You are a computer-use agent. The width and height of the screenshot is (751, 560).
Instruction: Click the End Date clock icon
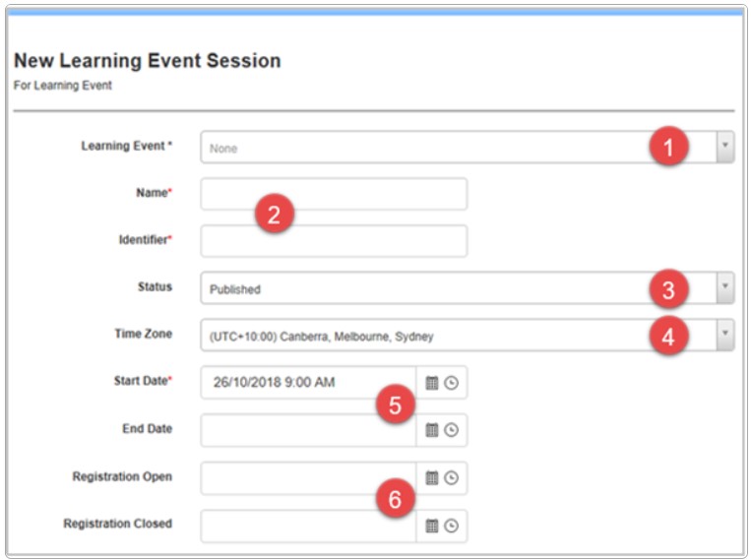451,430
